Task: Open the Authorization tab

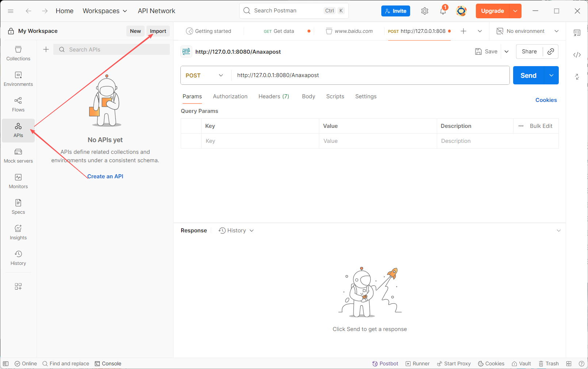Action: pyautogui.click(x=230, y=96)
